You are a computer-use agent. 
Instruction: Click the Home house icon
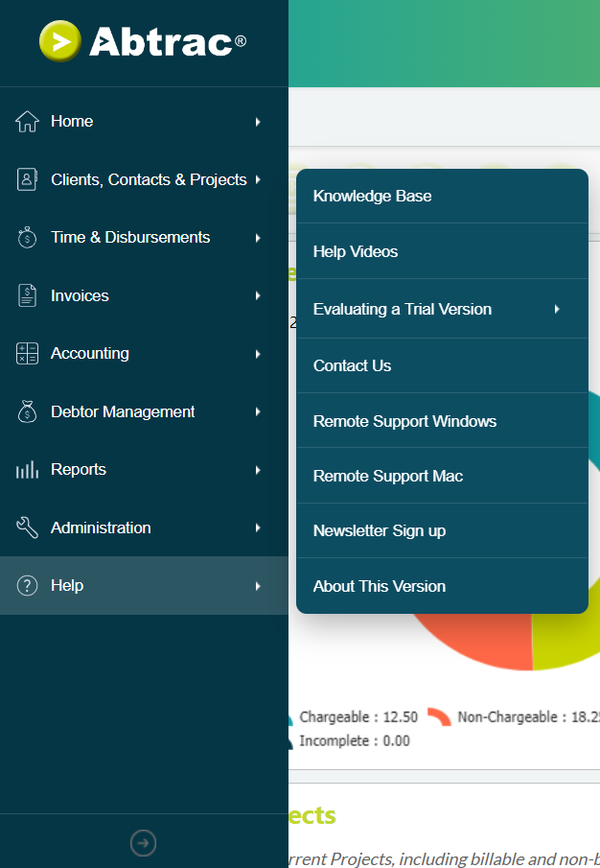point(27,121)
